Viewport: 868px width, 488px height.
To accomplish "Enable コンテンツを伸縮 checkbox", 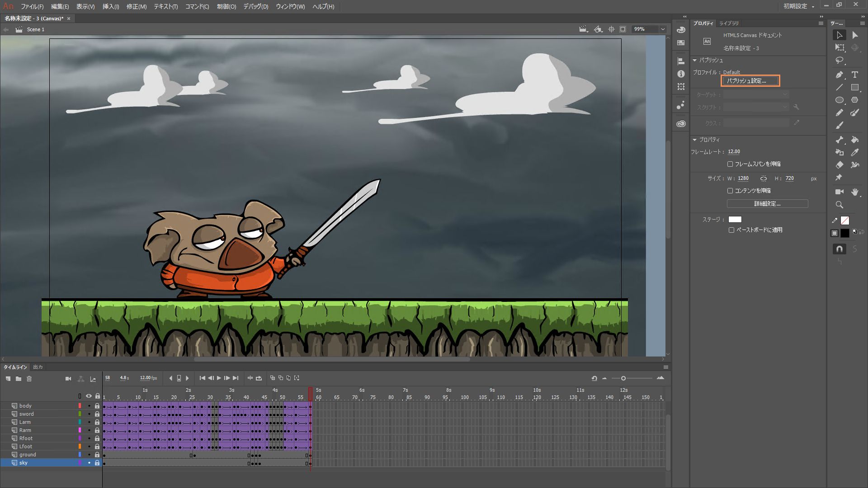I will 730,191.
